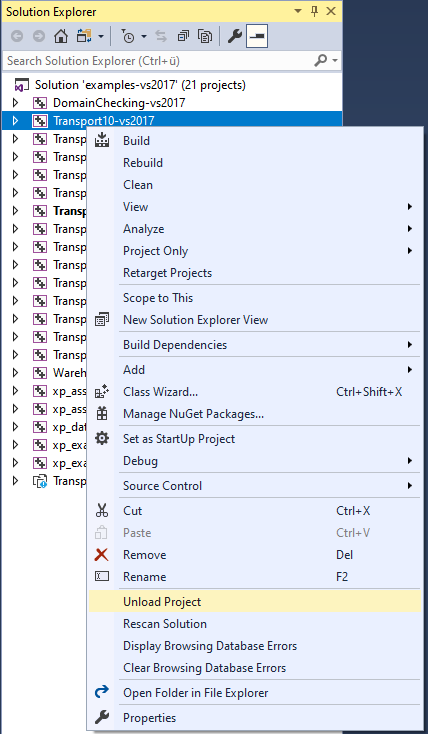Click the Search Solution Explorer input field
Viewport: 428px width, 734px height.
pos(158,61)
